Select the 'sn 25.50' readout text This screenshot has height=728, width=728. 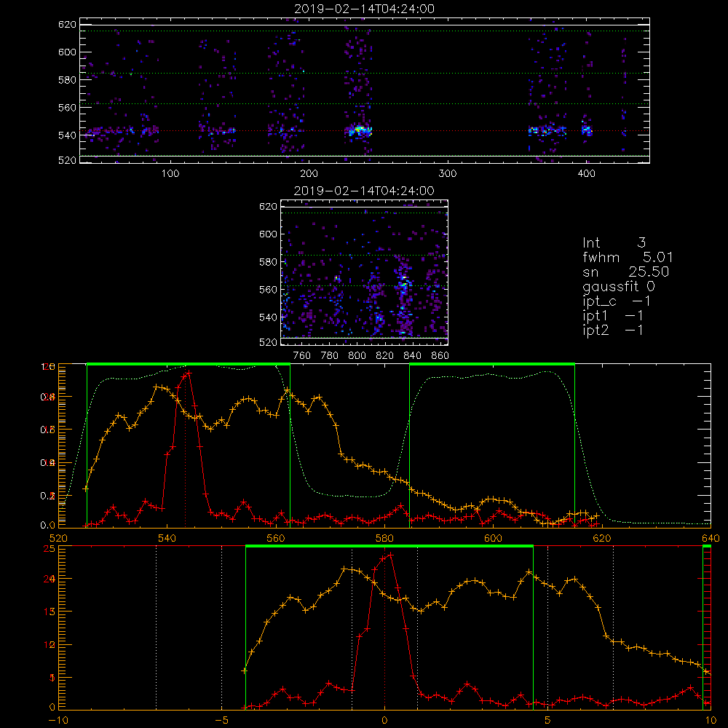point(626,272)
